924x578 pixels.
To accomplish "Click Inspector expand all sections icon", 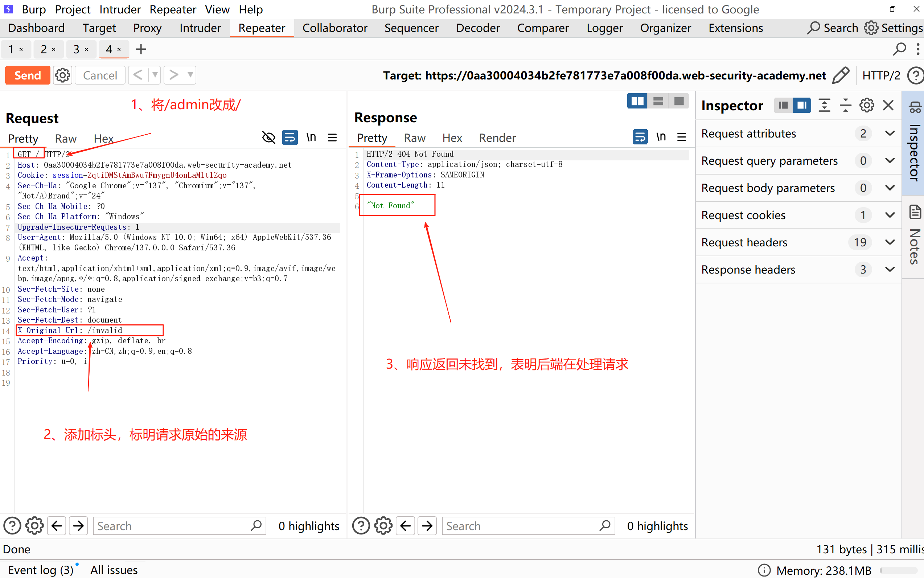I will point(824,105).
